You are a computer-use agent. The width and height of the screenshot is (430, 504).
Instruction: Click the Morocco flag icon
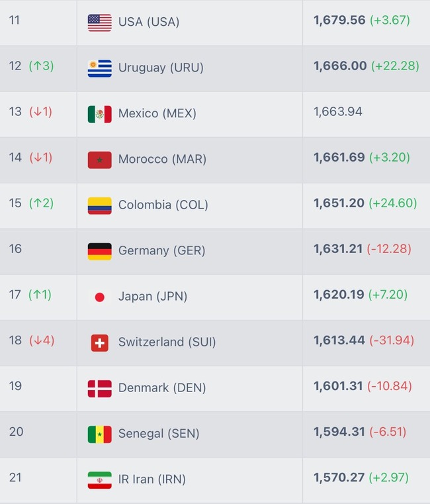99,160
